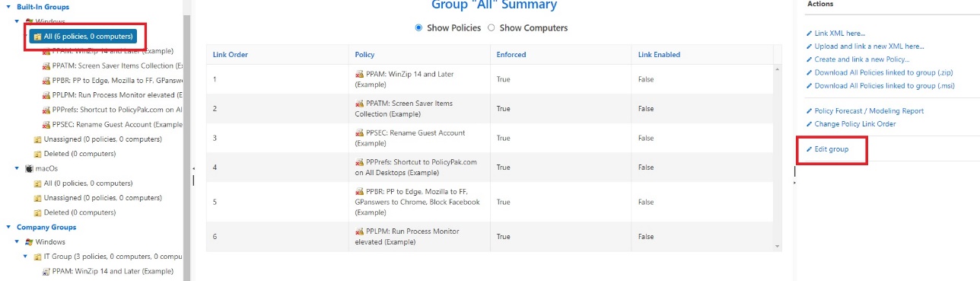Image resolution: width=980 pixels, height=281 pixels.
Task: Click the policy table scrollbar down arrow
Action: [777, 246]
